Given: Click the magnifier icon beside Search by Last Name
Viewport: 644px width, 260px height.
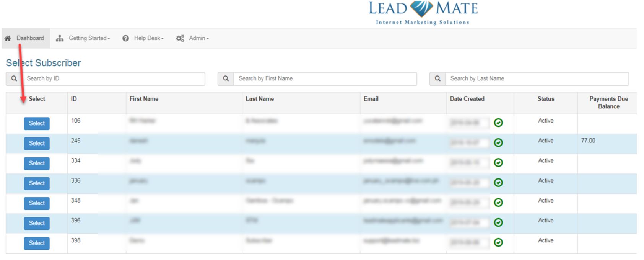Looking at the screenshot, I should 438,78.
